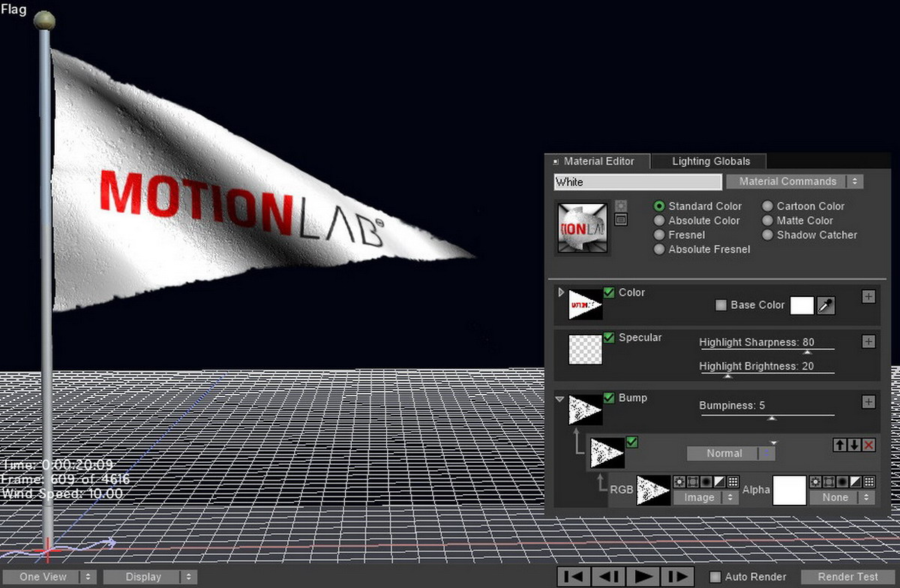Select the Bump channel texture thumbnail

click(x=586, y=409)
